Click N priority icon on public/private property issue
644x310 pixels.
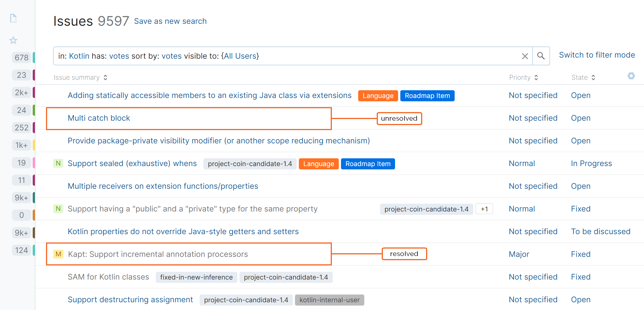(x=58, y=209)
